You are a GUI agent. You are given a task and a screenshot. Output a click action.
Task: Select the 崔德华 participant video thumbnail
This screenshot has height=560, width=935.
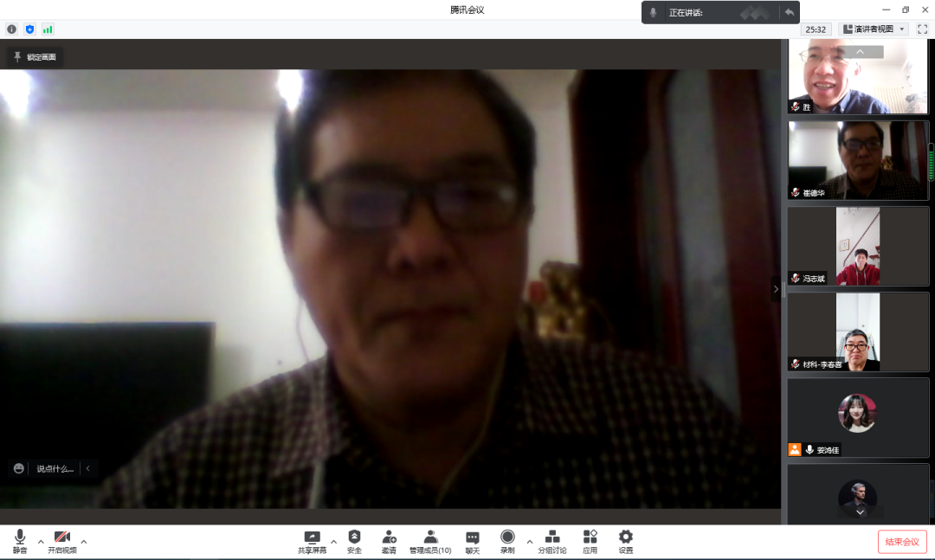pyautogui.click(x=857, y=160)
